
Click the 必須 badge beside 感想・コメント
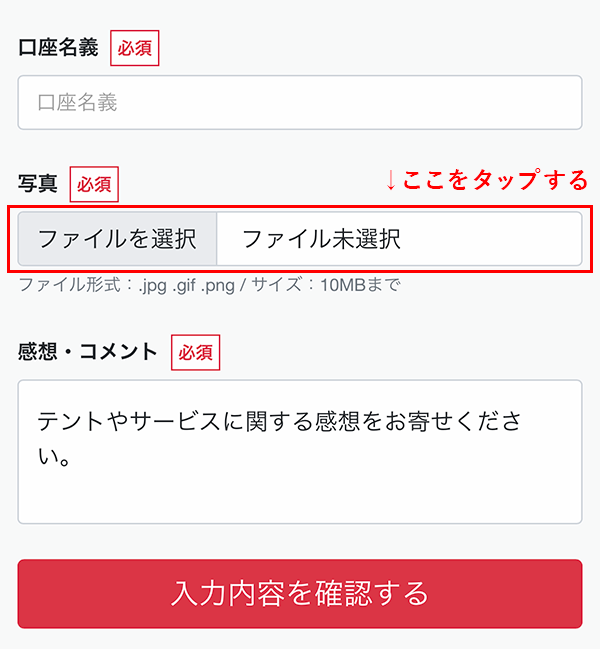click(196, 352)
